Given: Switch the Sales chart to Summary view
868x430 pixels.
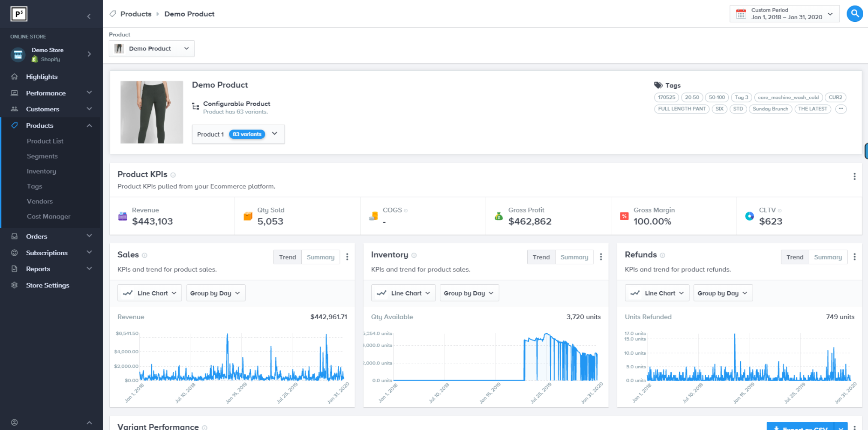Looking at the screenshot, I should point(321,257).
